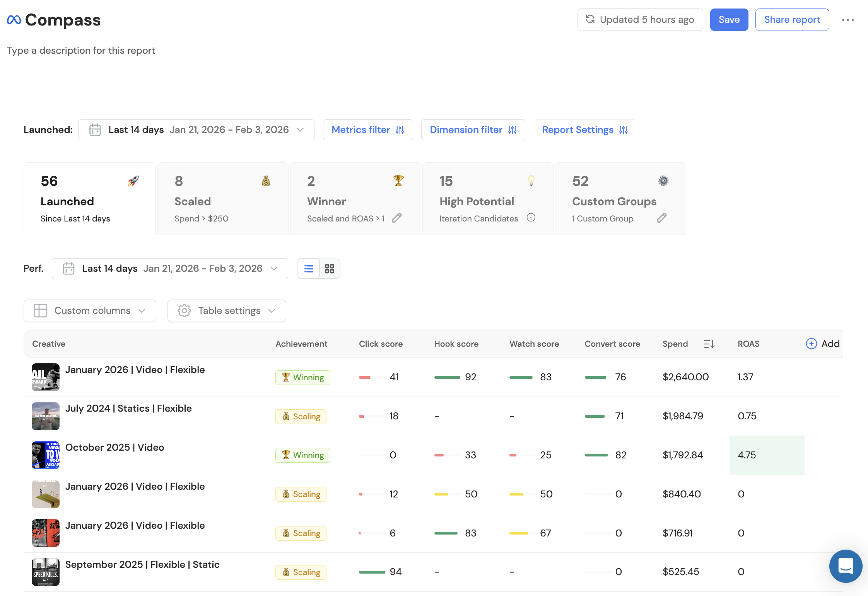Edit Custom Groups with the pencil icon
The height and width of the screenshot is (596, 868).
661,218
